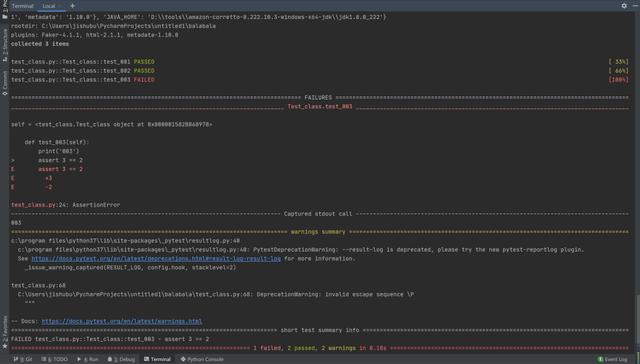Click the 'FAILURES' section header

[318, 98]
